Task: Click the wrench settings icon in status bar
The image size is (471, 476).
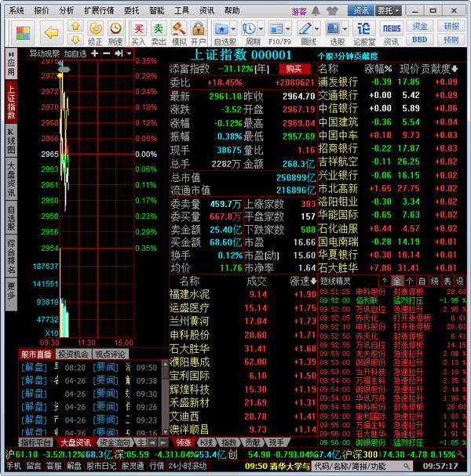Action: tap(461, 454)
